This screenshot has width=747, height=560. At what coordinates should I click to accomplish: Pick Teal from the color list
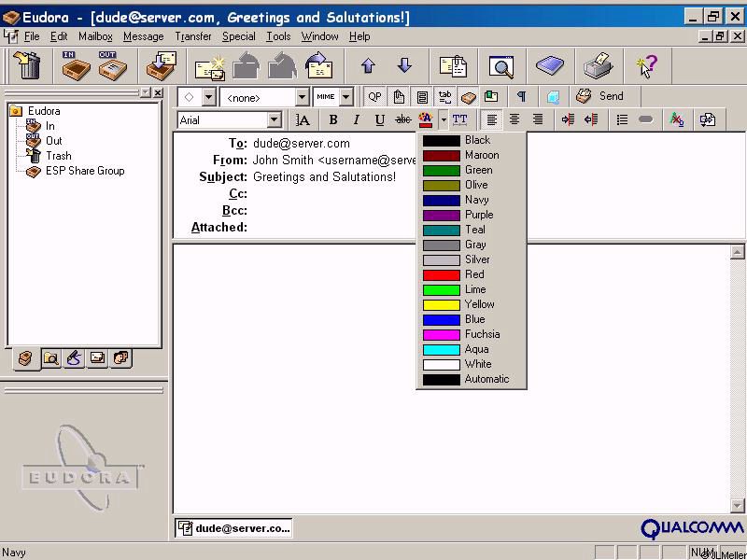[x=472, y=230]
